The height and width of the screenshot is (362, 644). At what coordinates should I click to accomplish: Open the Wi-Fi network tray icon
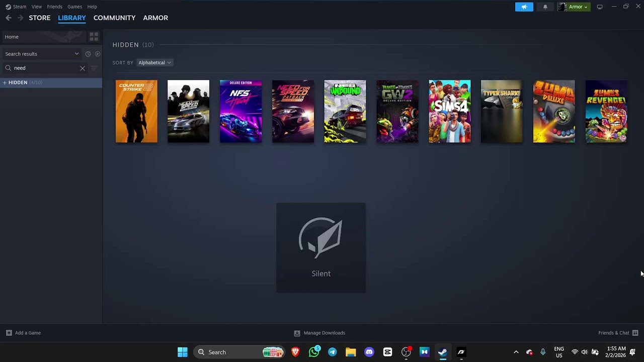pyautogui.click(x=575, y=352)
